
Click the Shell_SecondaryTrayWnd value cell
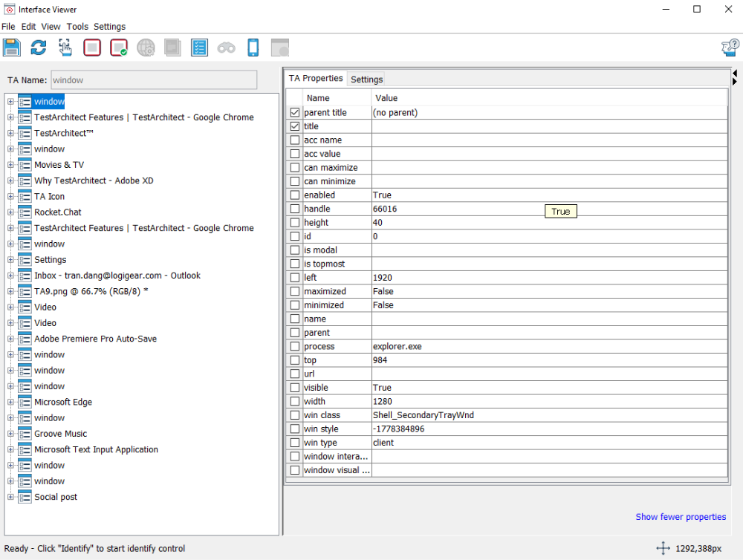(550, 415)
